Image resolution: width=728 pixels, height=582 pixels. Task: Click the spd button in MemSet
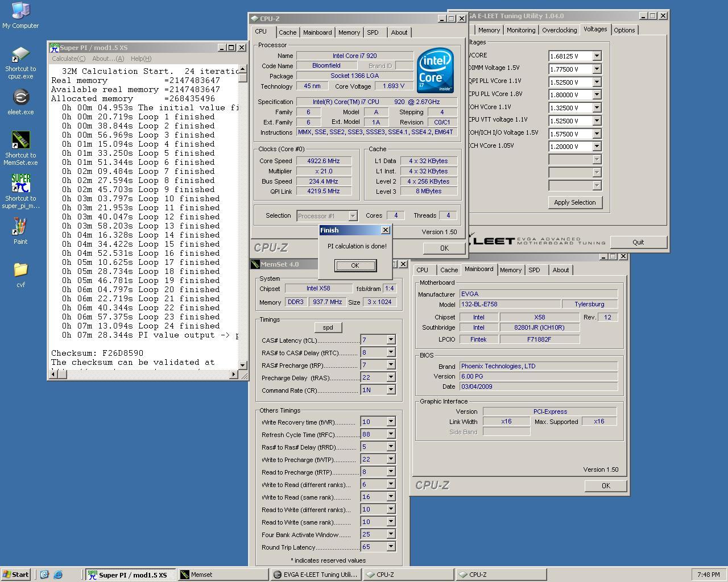click(328, 327)
